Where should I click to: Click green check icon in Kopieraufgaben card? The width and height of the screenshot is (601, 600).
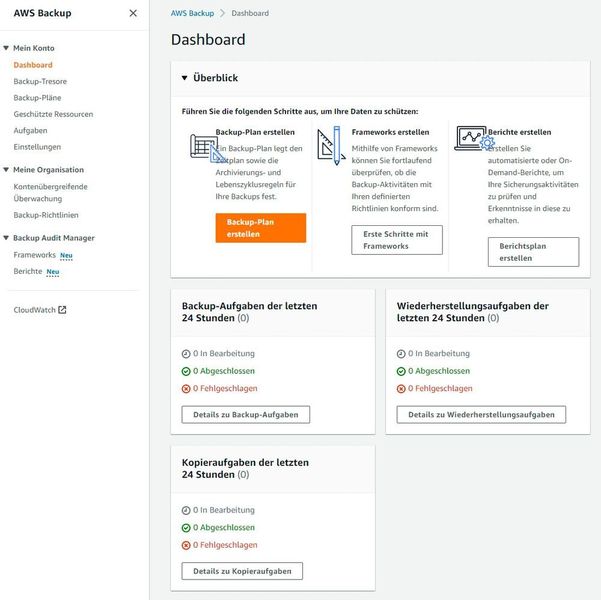pos(186,528)
